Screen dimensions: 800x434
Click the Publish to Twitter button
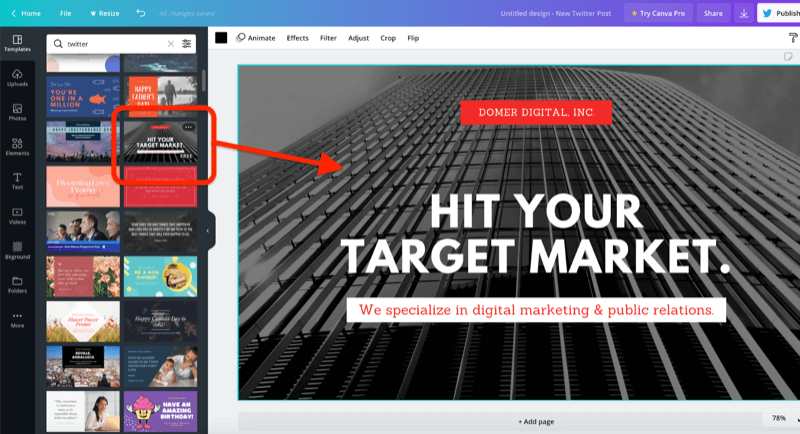pos(779,13)
